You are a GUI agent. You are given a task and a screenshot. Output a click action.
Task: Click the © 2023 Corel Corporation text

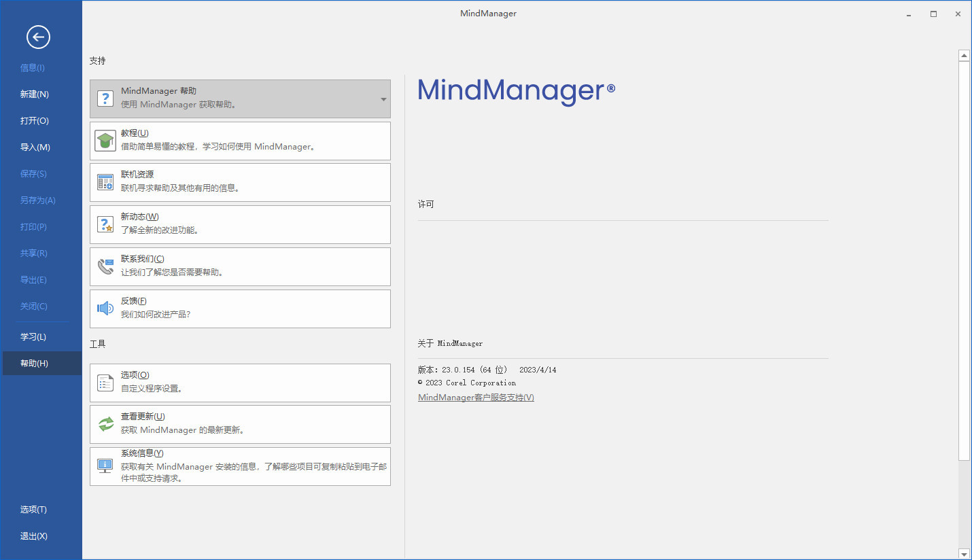click(x=467, y=383)
